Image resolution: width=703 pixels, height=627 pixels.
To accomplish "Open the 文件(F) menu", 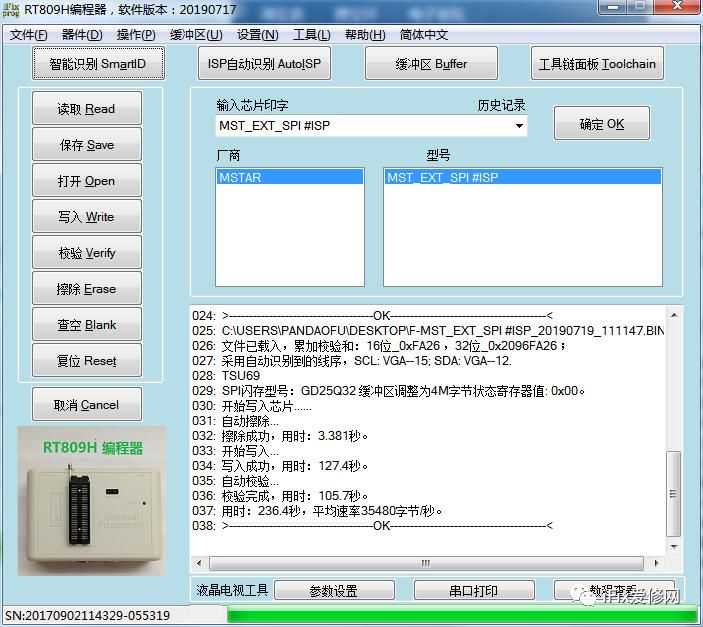I will [29, 35].
